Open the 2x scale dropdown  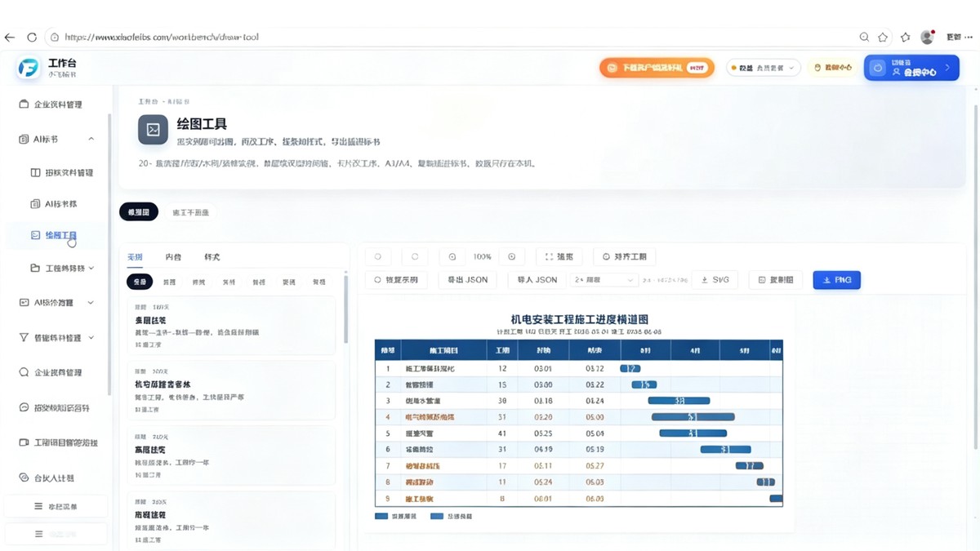pos(604,280)
